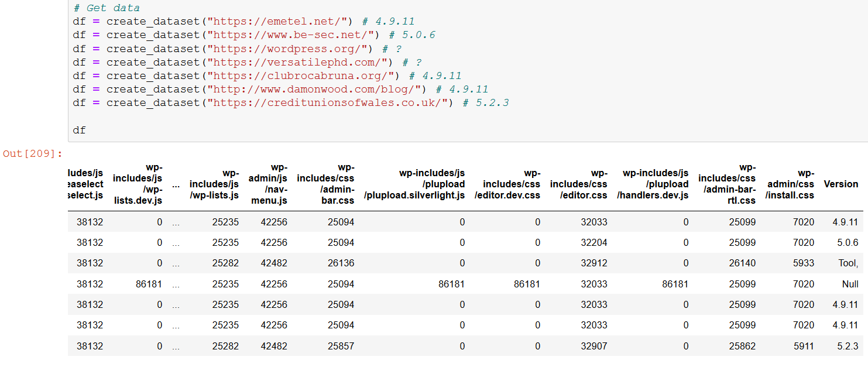This screenshot has width=868, height=367.
Task: Click the 5933 cell in install.css column
Action: pyautogui.click(x=804, y=263)
